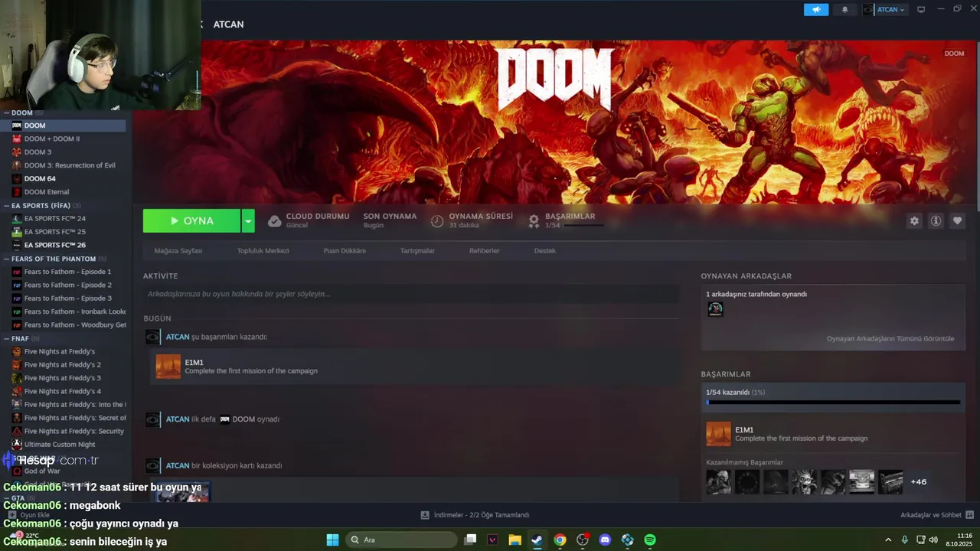
Task: Collapse the EA SPORTS (FIFA) collection
Action: point(6,206)
